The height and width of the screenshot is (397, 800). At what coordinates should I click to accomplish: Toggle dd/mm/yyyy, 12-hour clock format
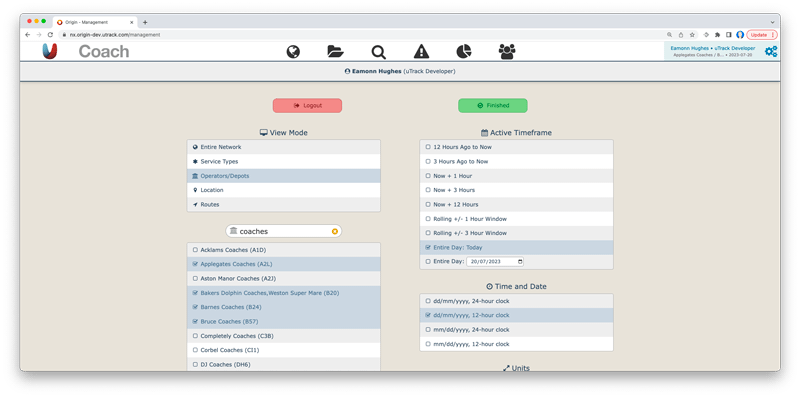point(516,315)
